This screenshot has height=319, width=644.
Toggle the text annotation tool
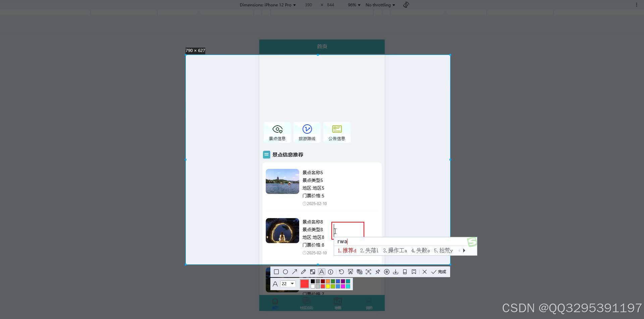tap(322, 272)
